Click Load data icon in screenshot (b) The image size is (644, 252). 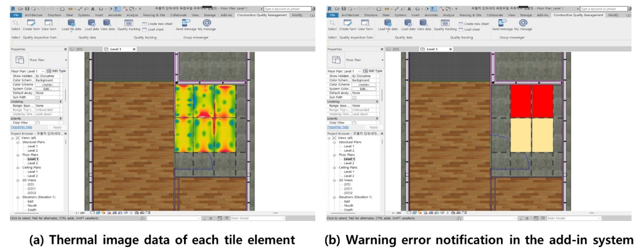pyautogui.click(x=408, y=23)
